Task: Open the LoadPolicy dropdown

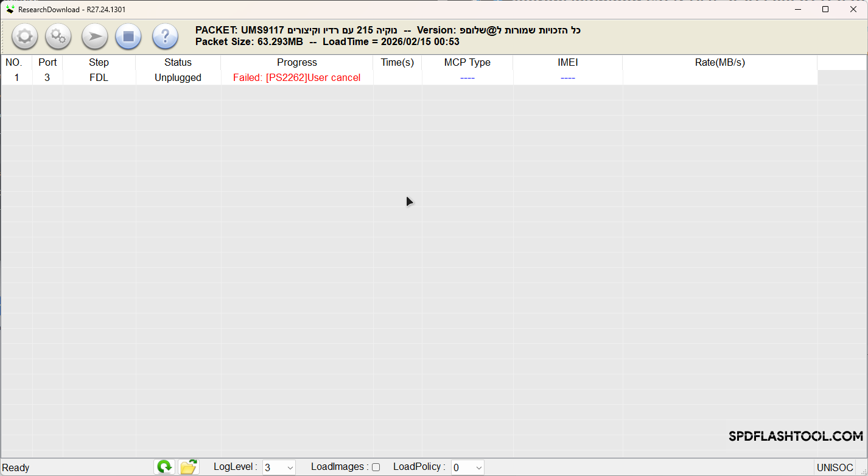Action: point(478,467)
